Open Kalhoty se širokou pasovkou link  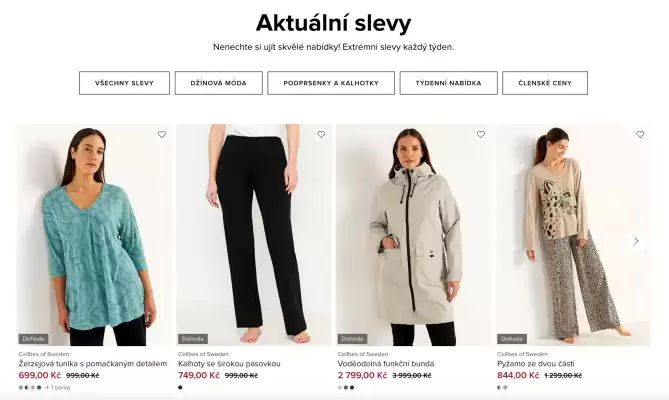pyautogui.click(x=230, y=363)
